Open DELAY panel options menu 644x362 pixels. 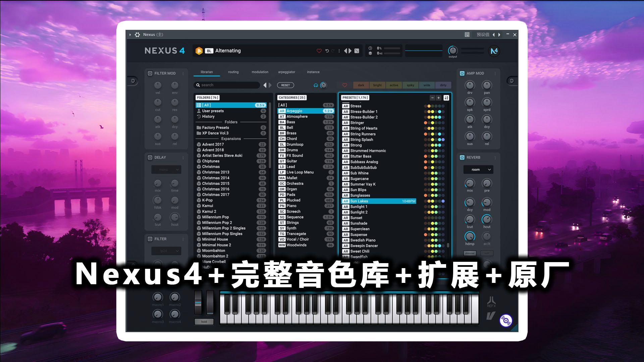183,158
